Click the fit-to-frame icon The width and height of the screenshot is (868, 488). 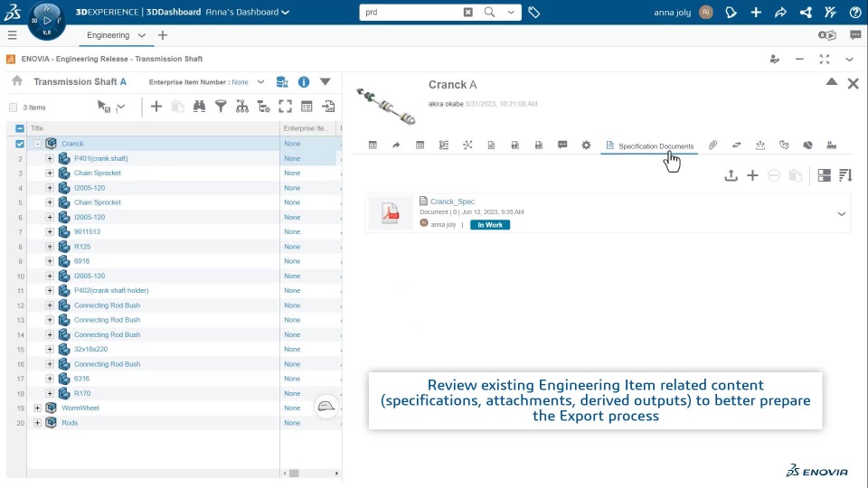[x=285, y=107]
